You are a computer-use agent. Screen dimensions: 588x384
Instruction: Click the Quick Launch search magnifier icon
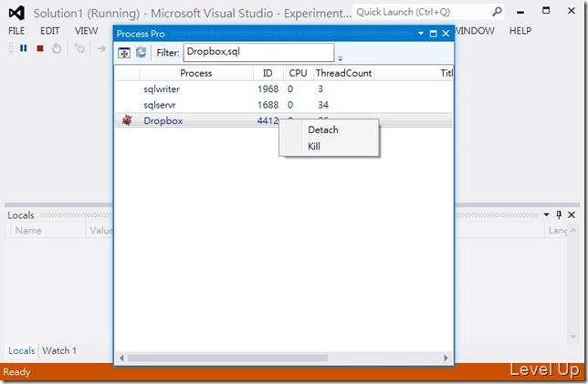[497, 12]
